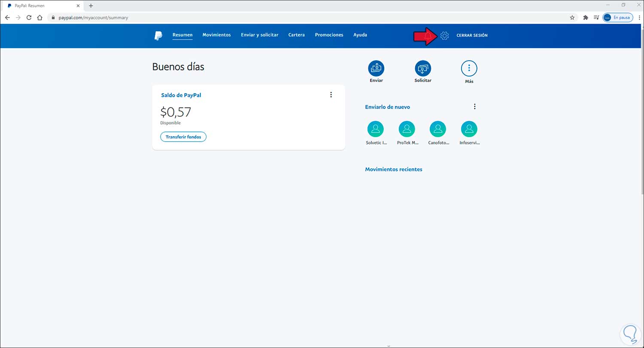Click the Solicitar money icon
The height and width of the screenshot is (348, 644).
point(423,68)
